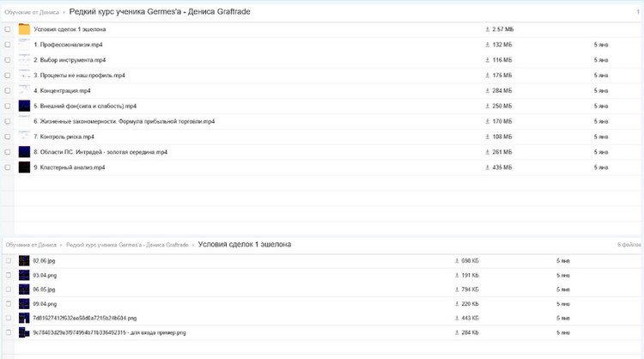Click the download arrow beside 435 МБ

click(x=486, y=167)
